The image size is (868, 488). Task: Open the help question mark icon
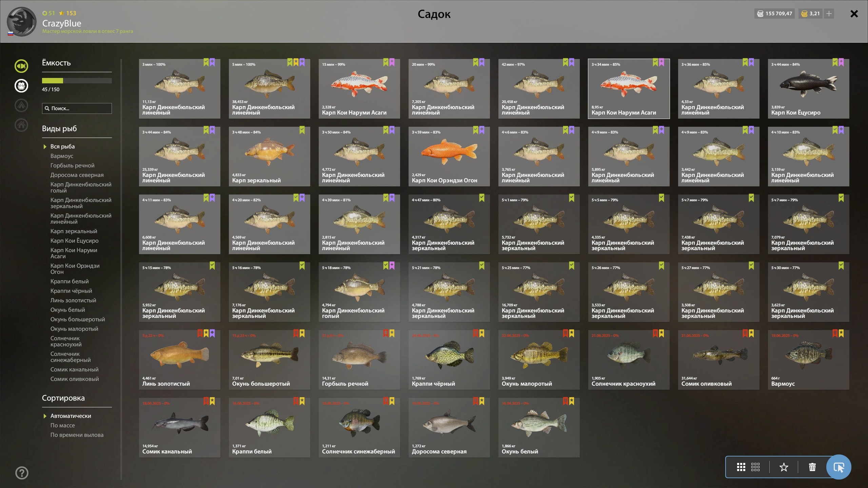[22, 473]
